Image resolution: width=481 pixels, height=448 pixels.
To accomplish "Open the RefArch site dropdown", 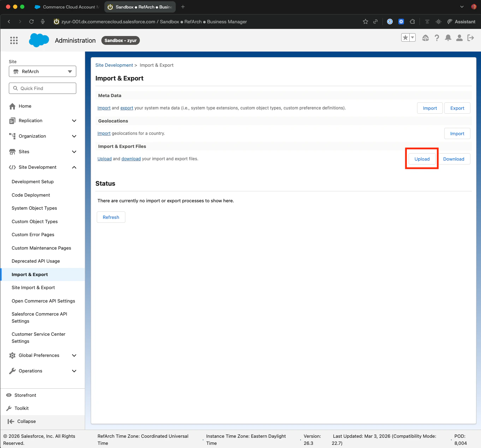I will pyautogui.click(x=42, y=71).
